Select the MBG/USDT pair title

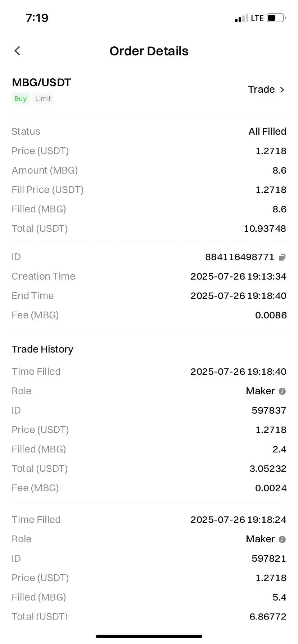(41, 82)
